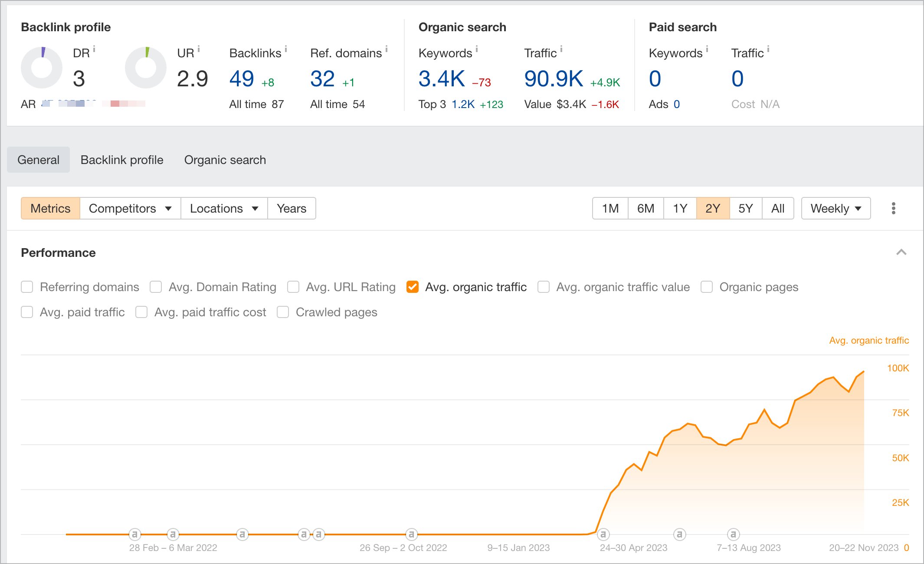This screenshot has height=564, width=924.
Task: Click the UR info icon
Action: click(199, 49)
